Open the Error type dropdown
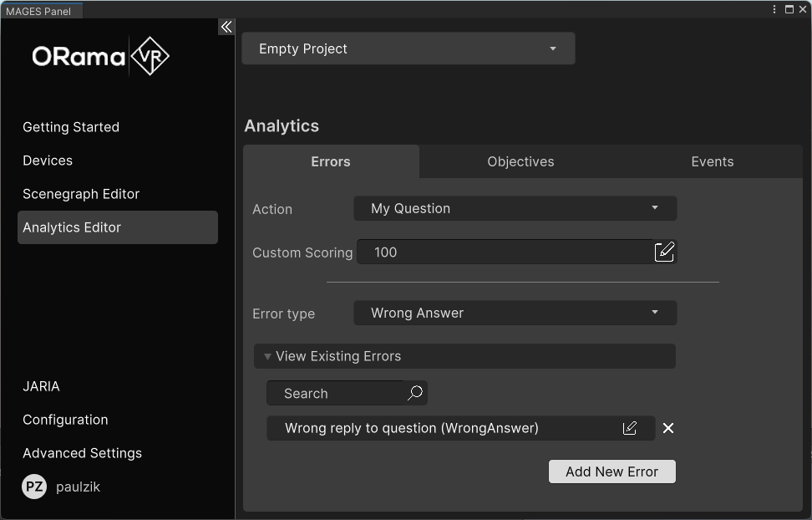This screenshot has width=812, height=520. pos(515,313)
